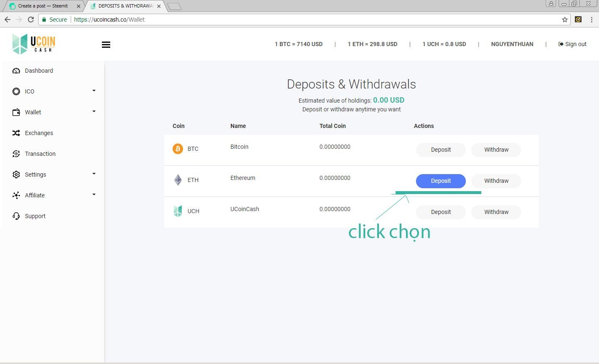Click the green Secure padlock icon

[44, 20]
